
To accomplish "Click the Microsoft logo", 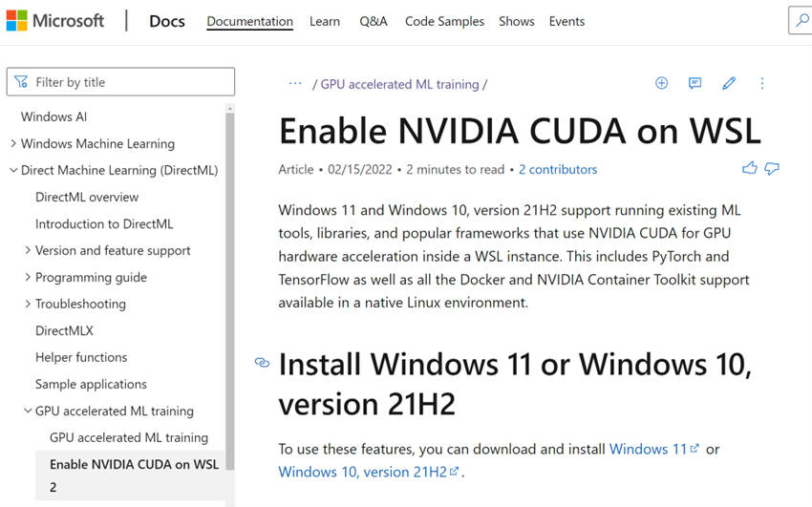I will [x=54, y=21].
